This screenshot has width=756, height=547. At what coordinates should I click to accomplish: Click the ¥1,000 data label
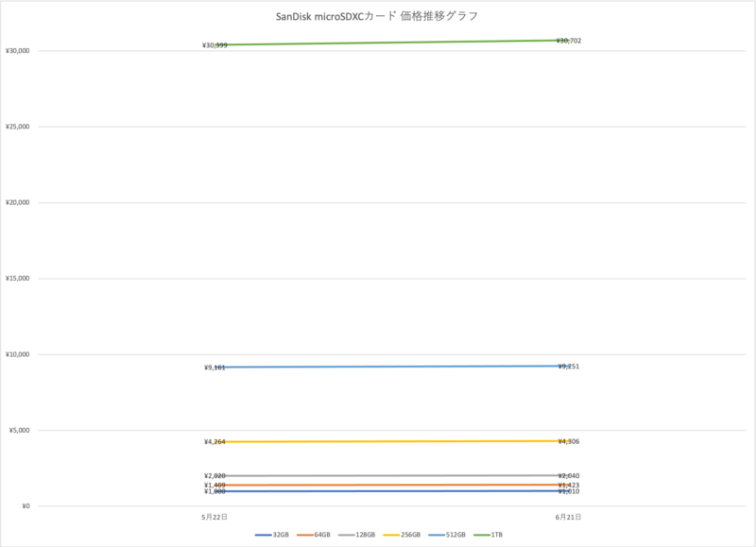click(x=215, y=491)
